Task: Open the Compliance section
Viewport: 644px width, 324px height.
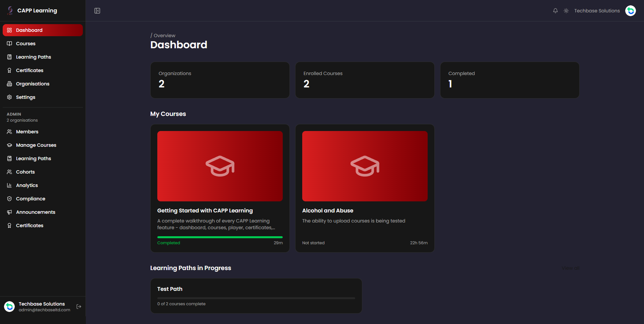Action: [43, 199]
